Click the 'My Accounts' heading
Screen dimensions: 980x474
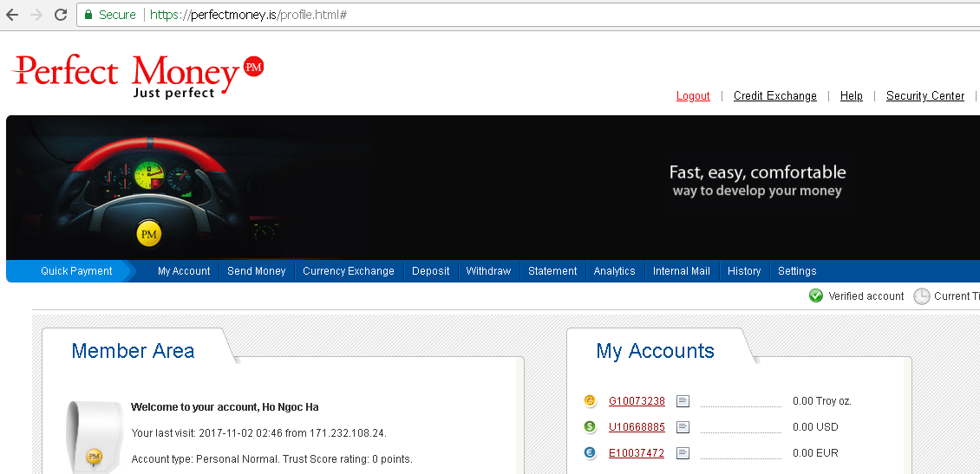pyautogui.click(x=655, y=350)
